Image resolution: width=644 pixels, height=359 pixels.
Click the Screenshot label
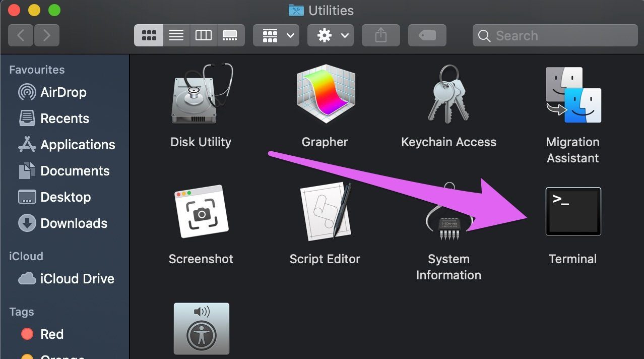click(x=201, y=259)
